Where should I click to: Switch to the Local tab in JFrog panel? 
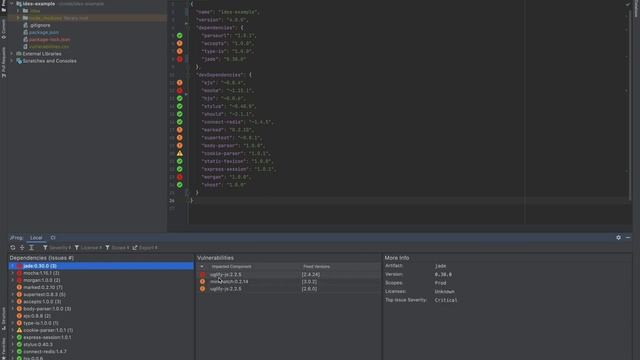pyautogui.click(x=36, y=238)
